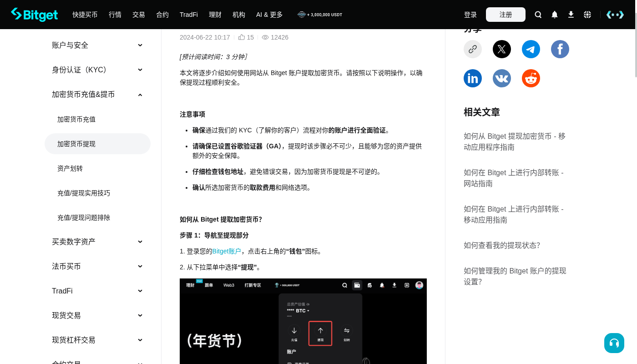
Task: Open 内部转账 - 移动应用指南 related article
Action: pyautogui.click(x=514, y=214)
